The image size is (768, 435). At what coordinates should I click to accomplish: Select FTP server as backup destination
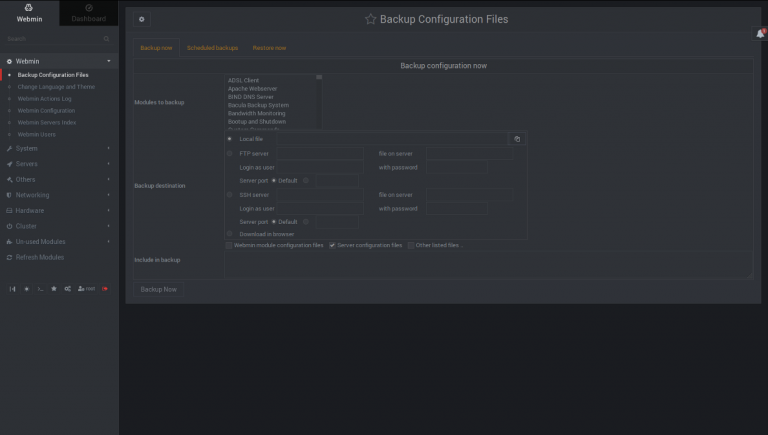point(229,153)
